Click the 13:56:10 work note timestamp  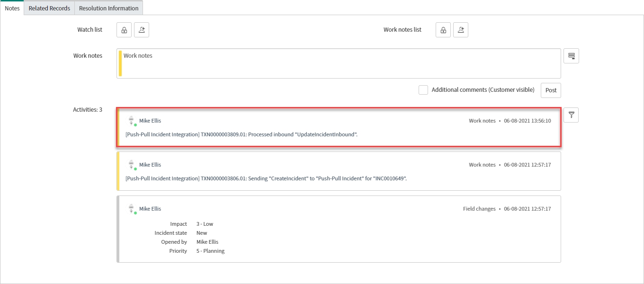pos(528,121)
